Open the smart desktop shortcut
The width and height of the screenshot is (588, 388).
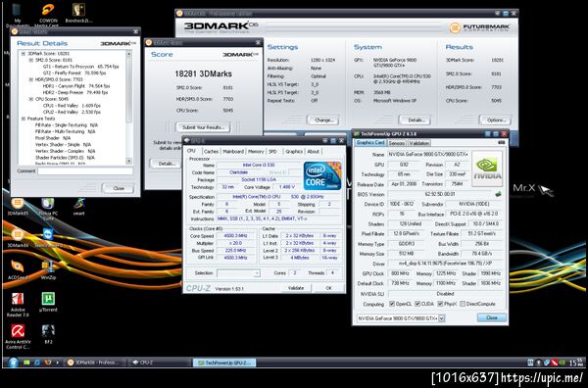[78, 207]
